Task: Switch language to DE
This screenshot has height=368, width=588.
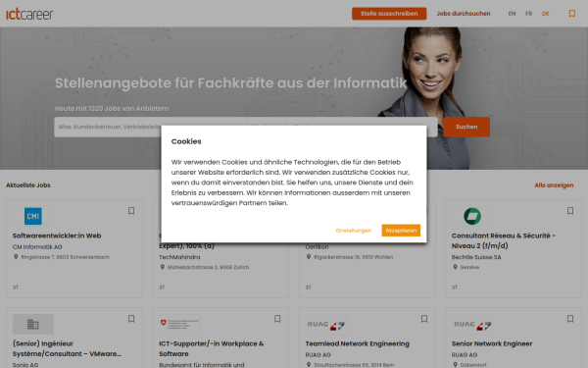Action: coord(545,14)
